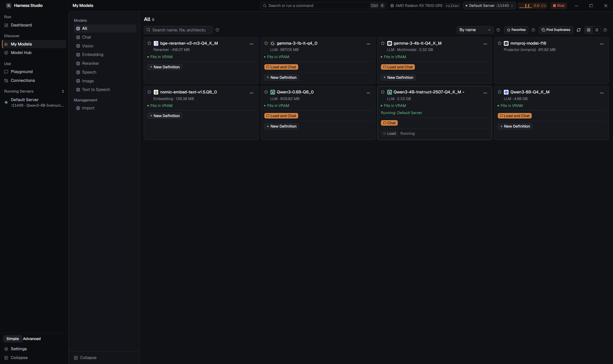613x364 pixels.
Task: Select the Vision model category
Action: click(x=105, y=46)
